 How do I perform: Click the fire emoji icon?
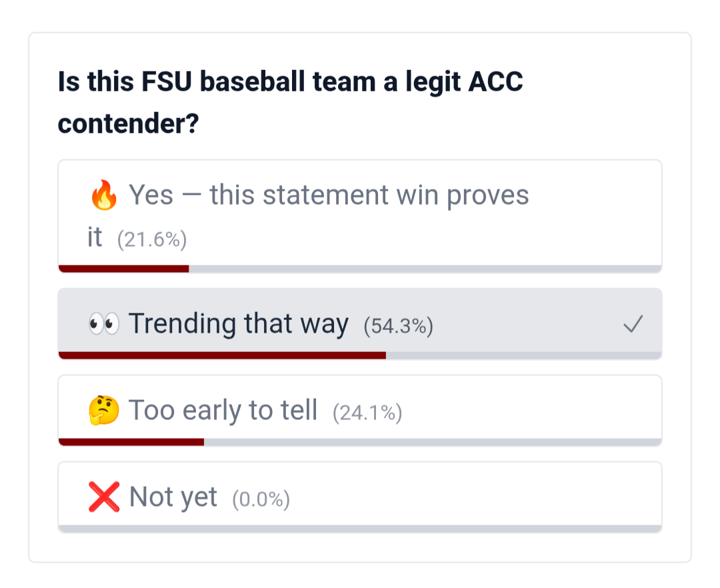point(103,196)
